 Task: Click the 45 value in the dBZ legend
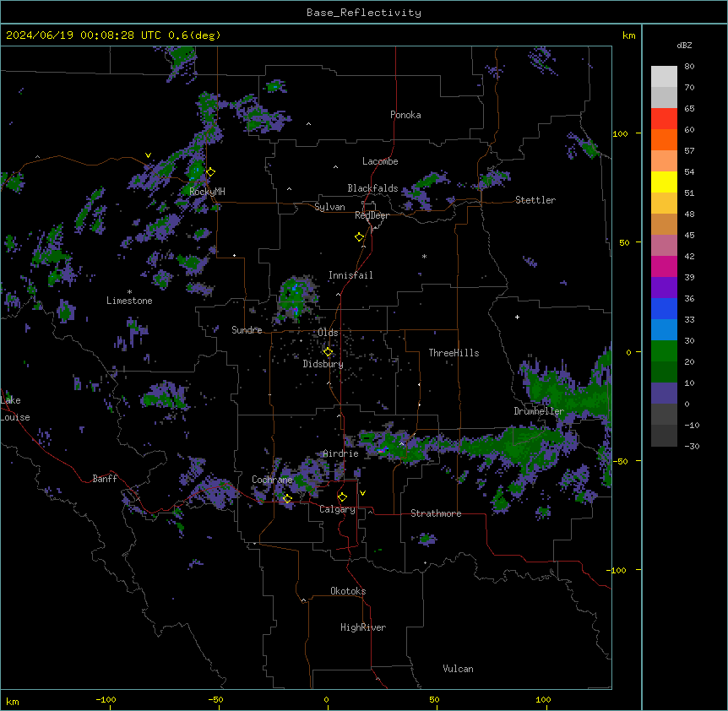689,236
